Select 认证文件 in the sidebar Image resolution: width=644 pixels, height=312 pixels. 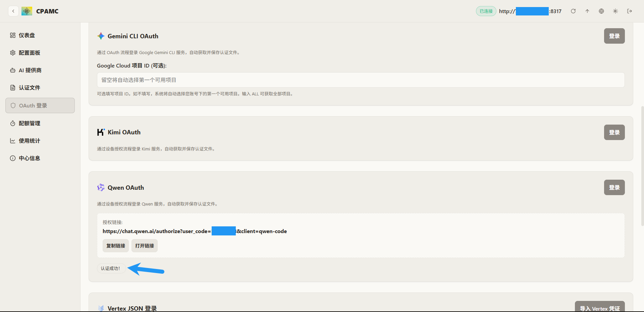pyautogui.click(x=30, y=88)
